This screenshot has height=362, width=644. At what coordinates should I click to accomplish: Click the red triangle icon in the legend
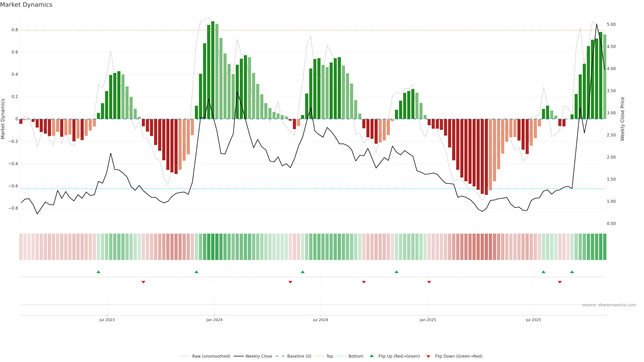click(428, 356)
